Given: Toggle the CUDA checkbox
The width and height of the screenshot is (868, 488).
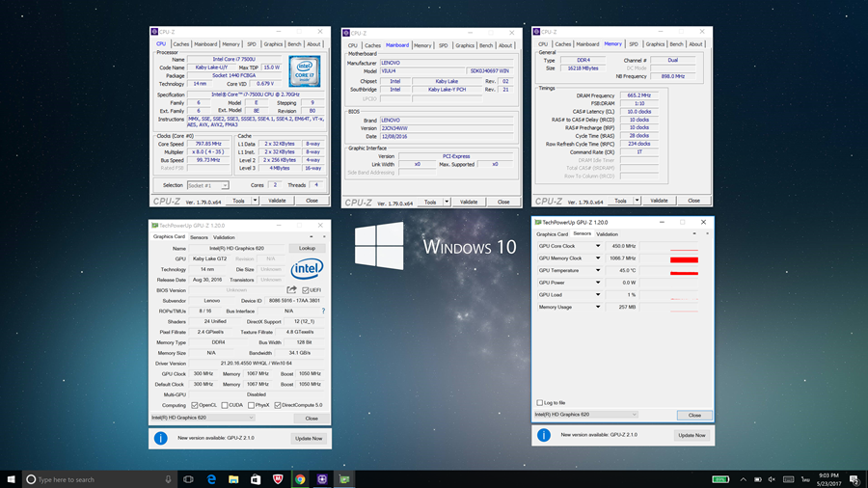Looking at the screenshot, I should (x=225, y=405).
